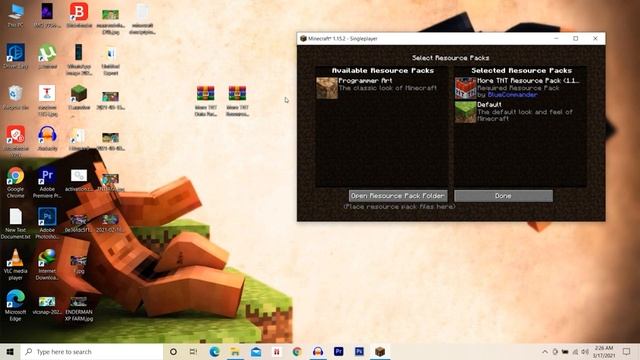Open the Recycle Bin desktop icon
Viewport: 640px width, 360px height.
16,97
